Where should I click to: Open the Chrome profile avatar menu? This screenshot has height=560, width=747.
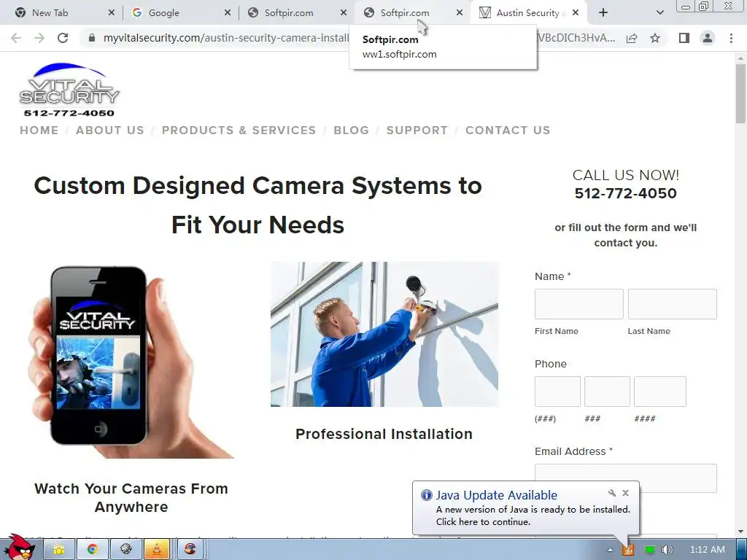click(x=708, y=38)
